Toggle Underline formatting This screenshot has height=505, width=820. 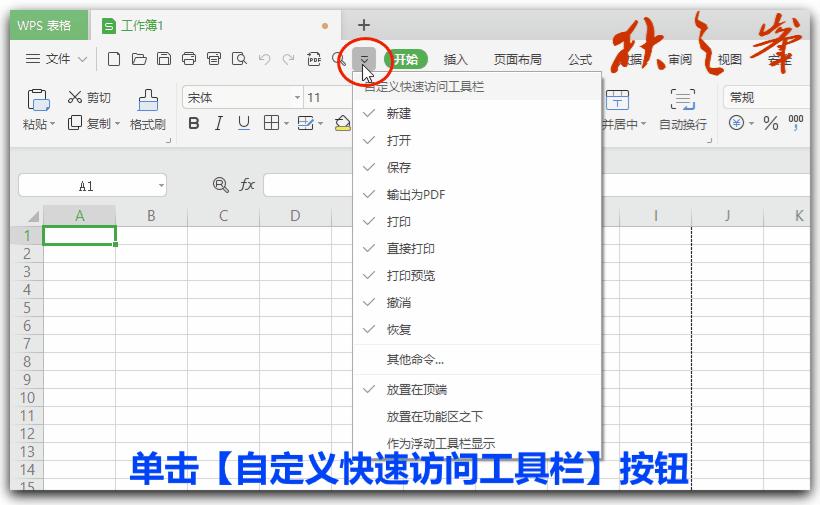click(x=244, y=123)
